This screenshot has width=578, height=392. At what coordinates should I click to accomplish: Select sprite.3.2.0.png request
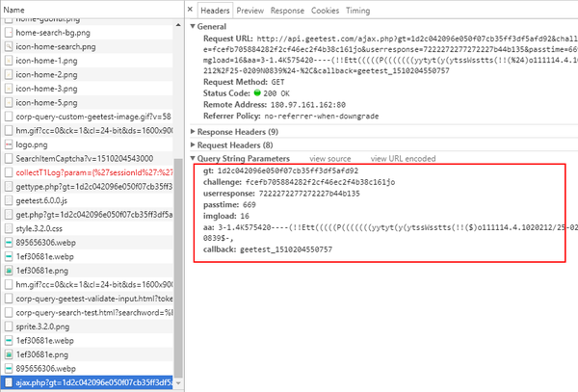[87, 327]
